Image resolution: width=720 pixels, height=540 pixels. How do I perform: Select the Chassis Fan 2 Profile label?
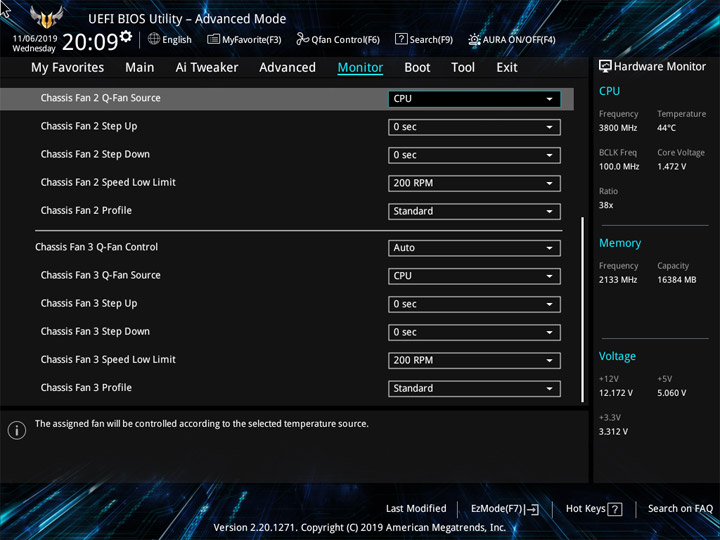pyautogui.click(x=86, y=210)
